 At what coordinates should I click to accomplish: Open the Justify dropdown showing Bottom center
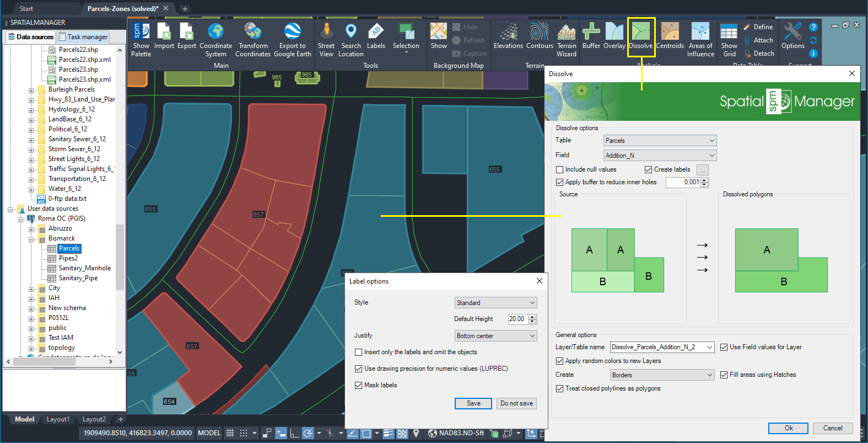coord(496,336)
